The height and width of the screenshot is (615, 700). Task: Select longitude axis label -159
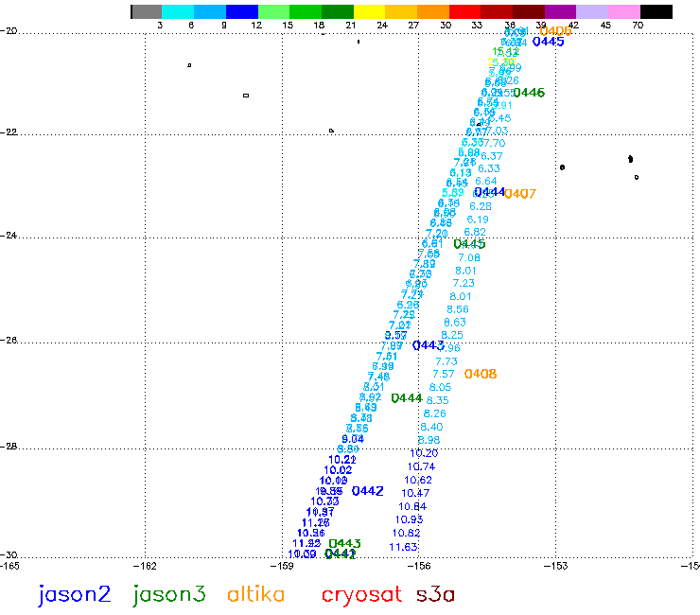[x=282, y=567]
